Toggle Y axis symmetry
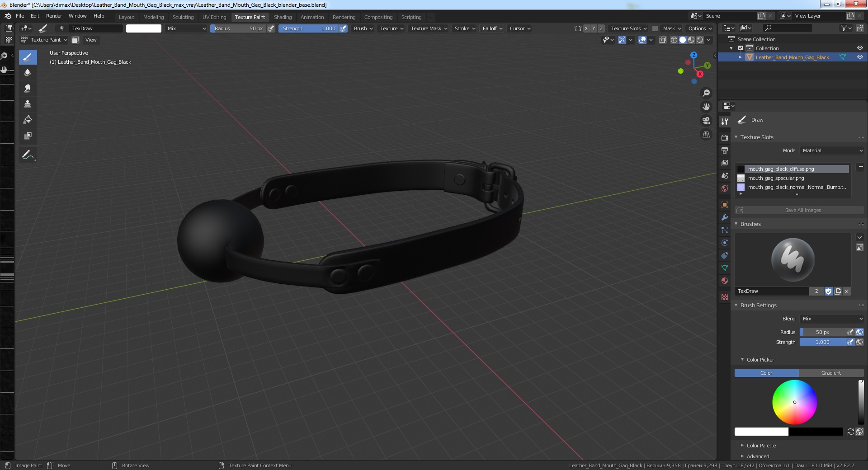This screenshot has height=470, width=868. pyautogui.click(x=594, y=28)
